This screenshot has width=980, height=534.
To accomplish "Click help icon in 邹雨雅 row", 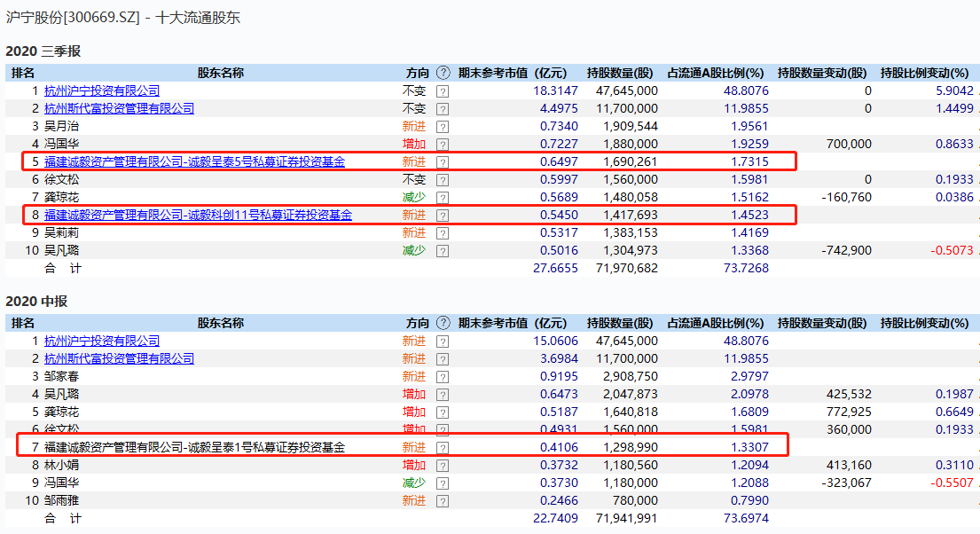I will click(443, 501).
